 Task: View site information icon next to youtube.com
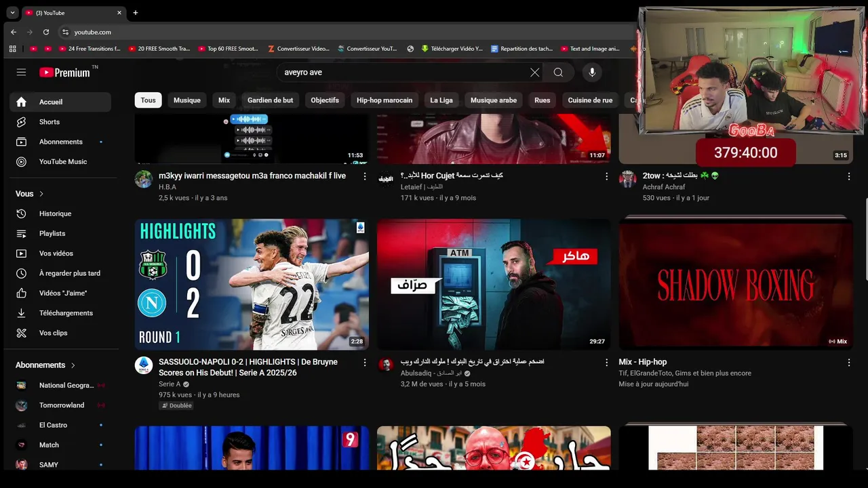tap(65, 32)
